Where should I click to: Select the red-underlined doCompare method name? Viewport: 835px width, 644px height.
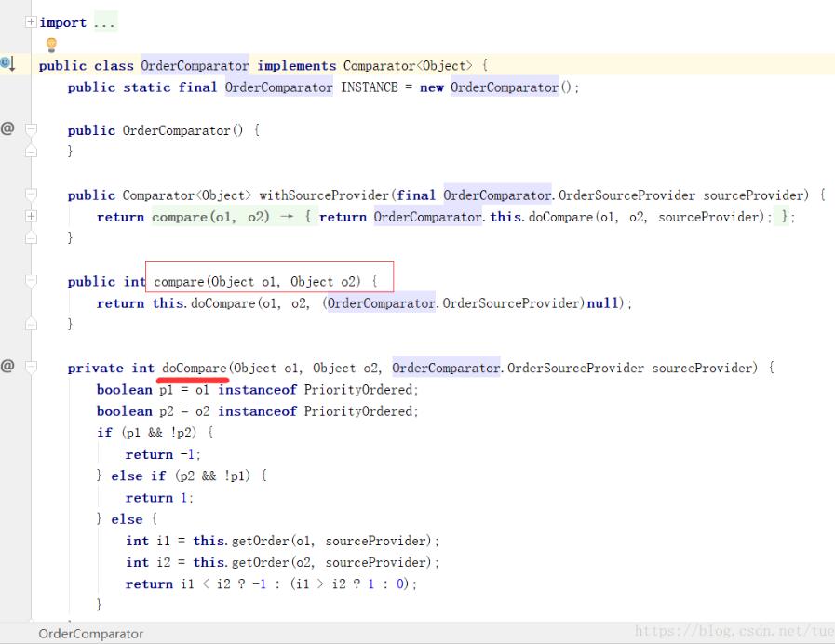194,368
